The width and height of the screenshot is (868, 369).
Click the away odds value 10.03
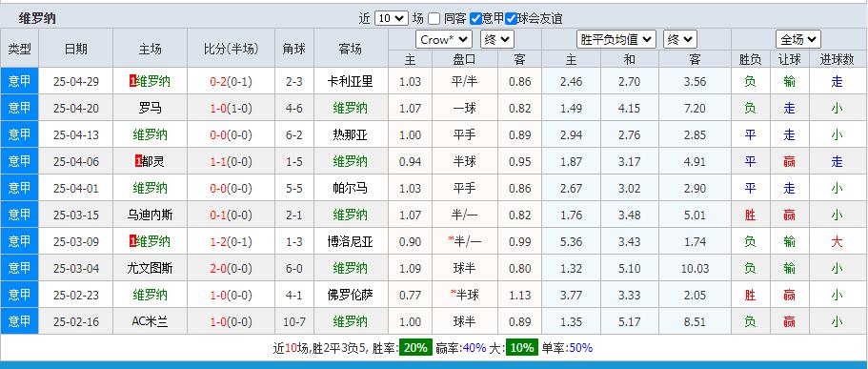tap(695, 268)
